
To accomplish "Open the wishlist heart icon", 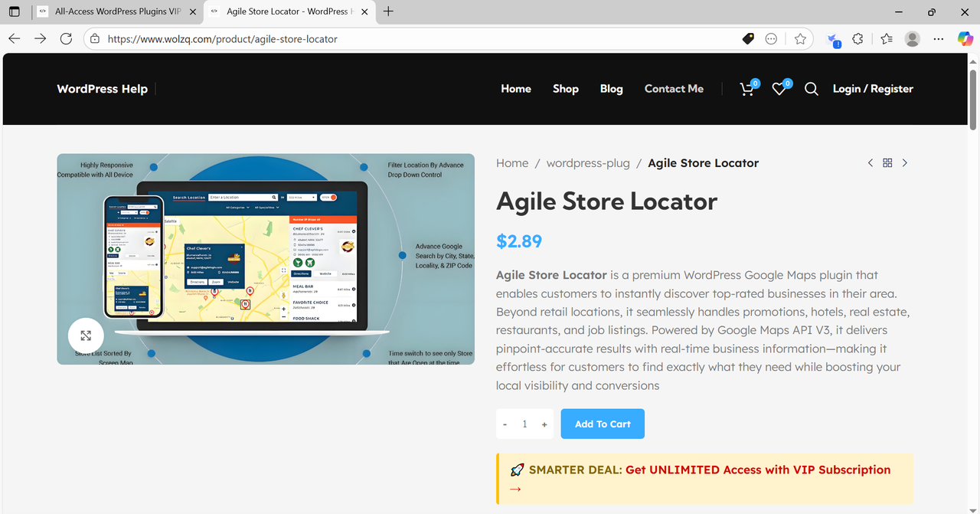I will tap(779, 89).
